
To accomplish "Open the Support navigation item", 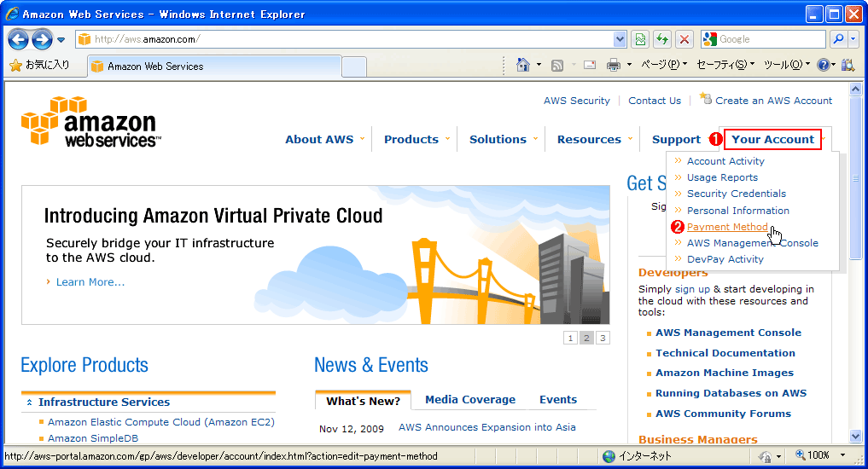I will [676, 139].
